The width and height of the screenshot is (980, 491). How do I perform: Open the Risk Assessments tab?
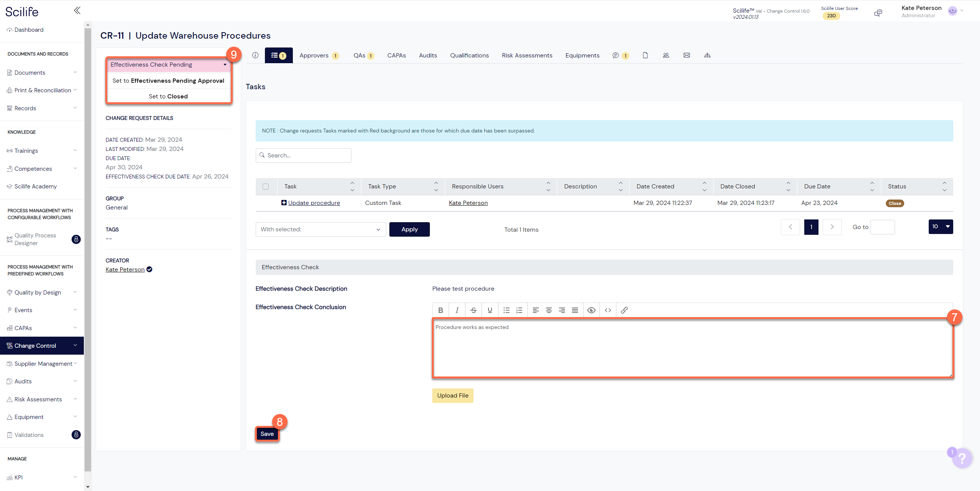coord(527,55)
